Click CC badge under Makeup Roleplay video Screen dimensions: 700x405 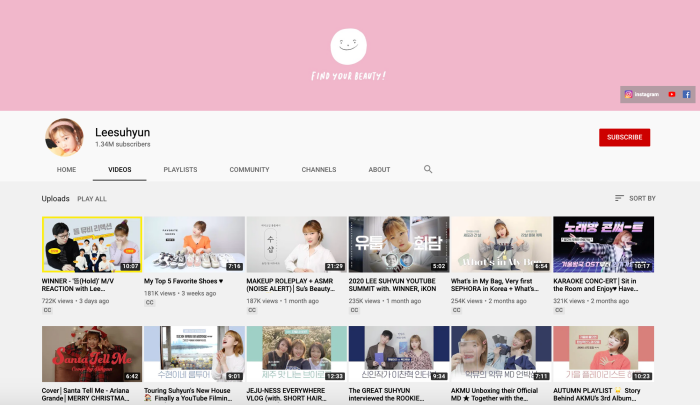tap(252, 310)
